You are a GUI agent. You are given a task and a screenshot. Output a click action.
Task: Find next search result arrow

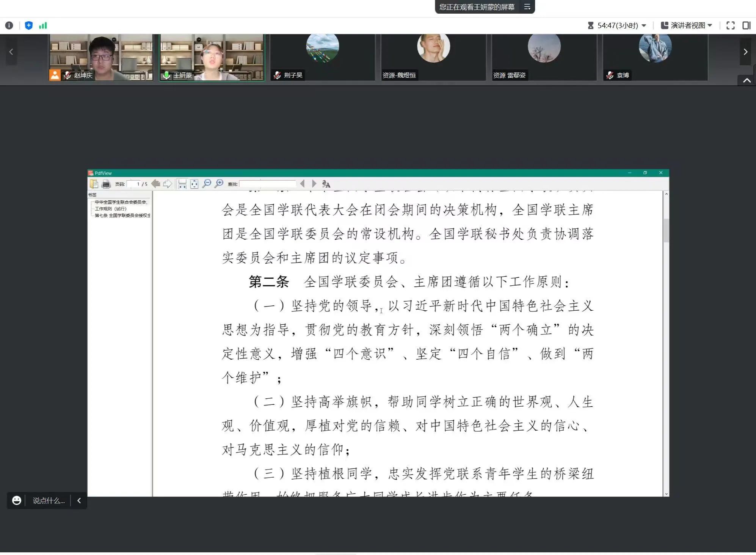click(314, 184)
